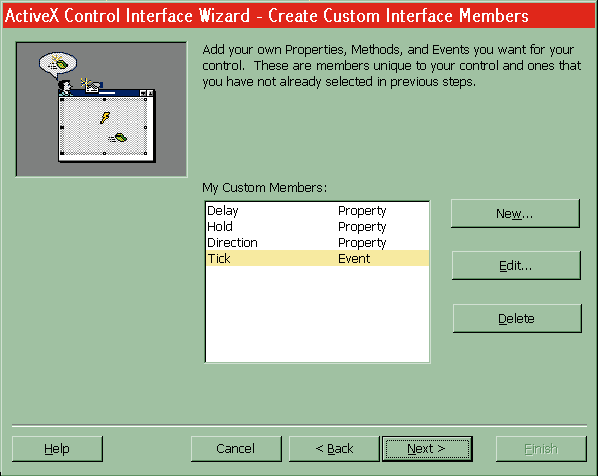The image size is (598, 476).
Task: Click empty area of custom members list
Action: click(x=317, y=313)
